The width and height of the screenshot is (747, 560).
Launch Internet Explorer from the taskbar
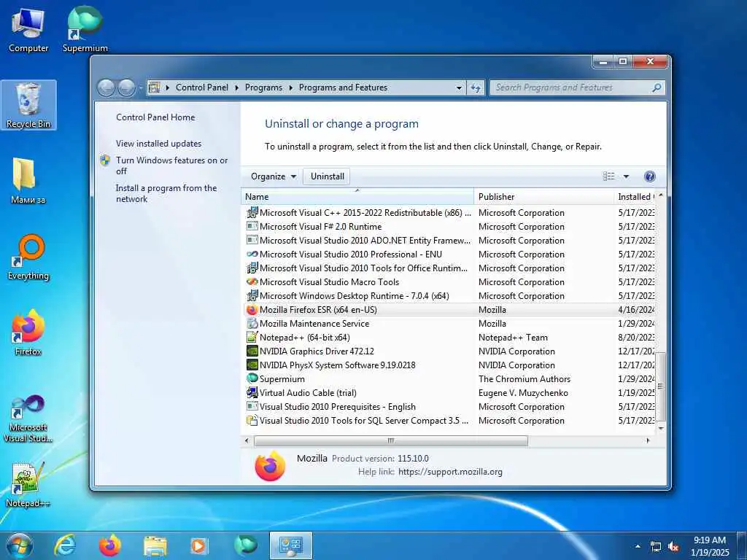pos(64,545)
